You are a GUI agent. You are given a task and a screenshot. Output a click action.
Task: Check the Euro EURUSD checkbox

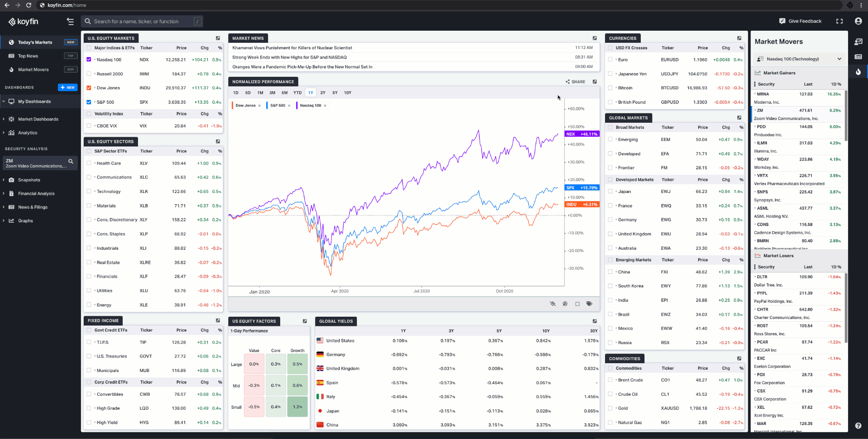click(610, 60)
